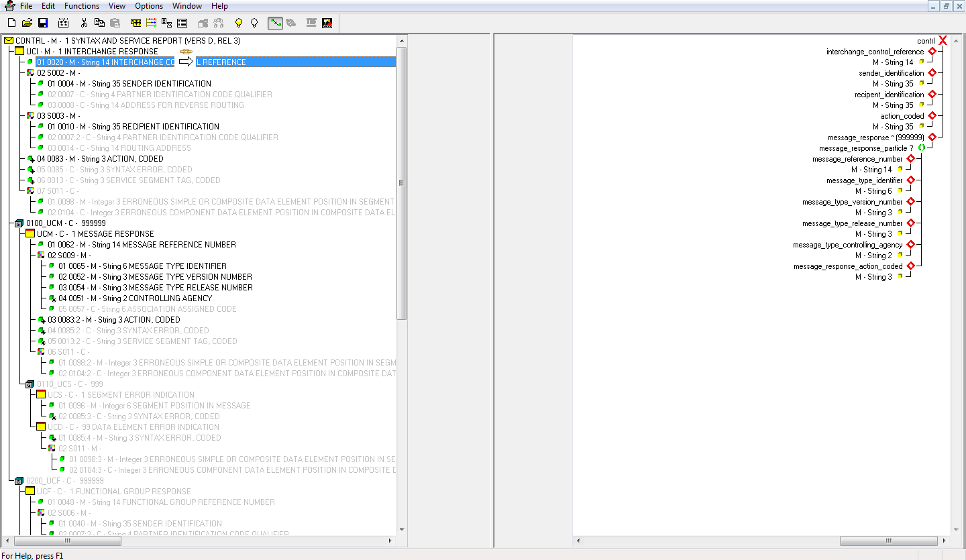Click the A-Z sorting toolbar icon

coord(166,22)
